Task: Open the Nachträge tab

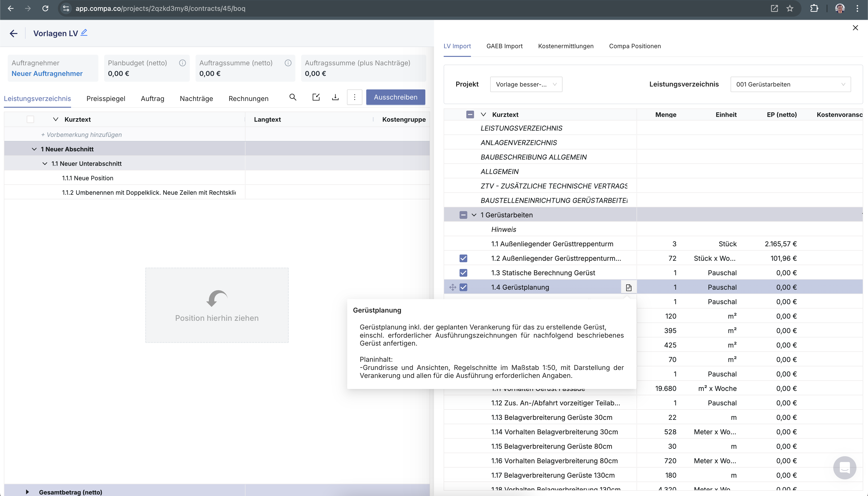Action: (196, 98)
